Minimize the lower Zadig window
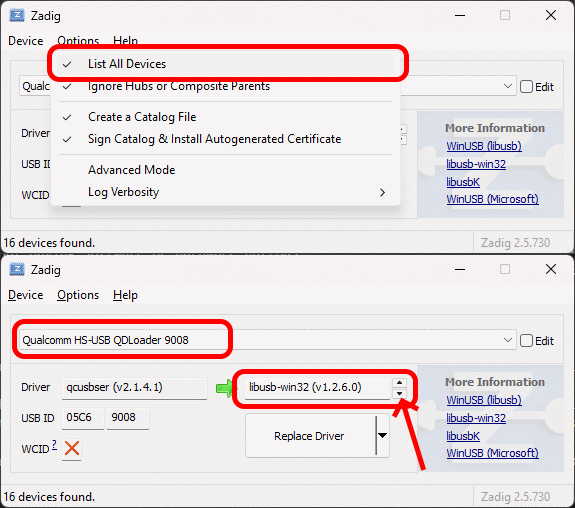575x508 pixels. [460, 269]
